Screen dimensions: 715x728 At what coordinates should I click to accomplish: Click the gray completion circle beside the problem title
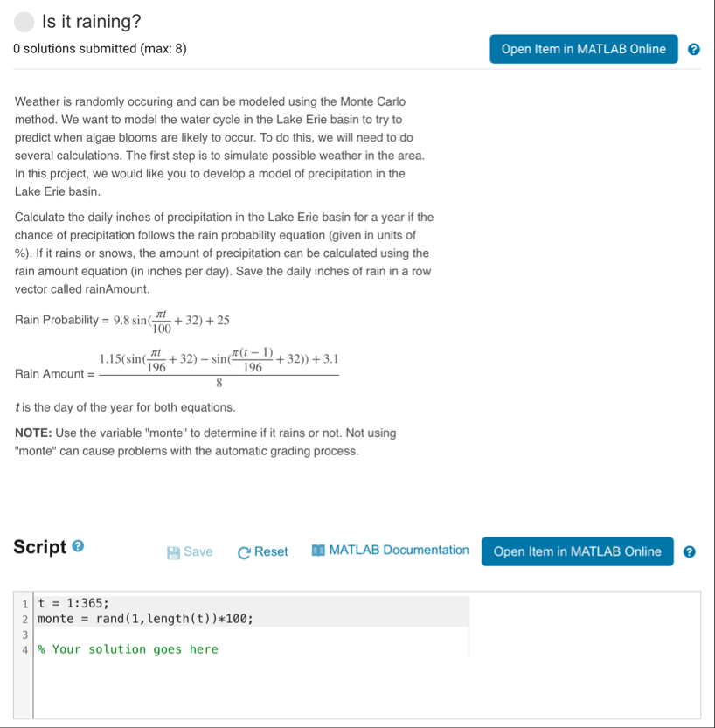[x=24, y=21]
